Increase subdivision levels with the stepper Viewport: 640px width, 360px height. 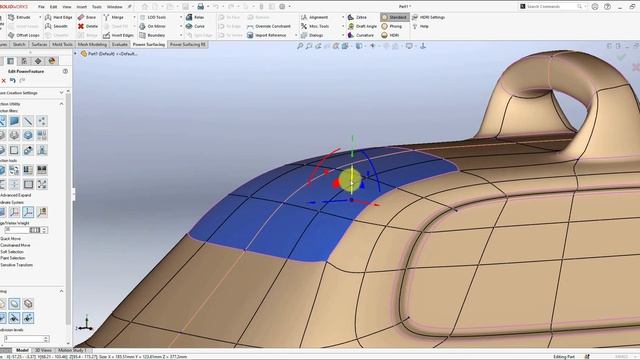pos(46,337)
